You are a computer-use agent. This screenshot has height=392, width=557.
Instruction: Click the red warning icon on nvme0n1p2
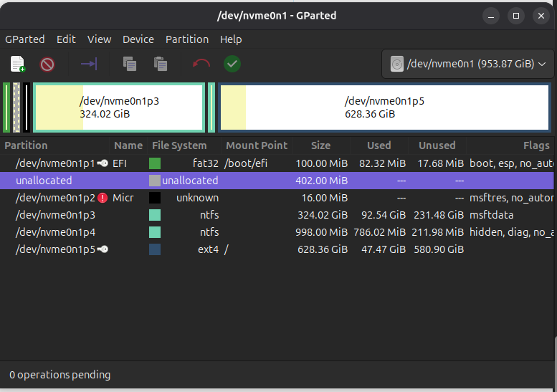pyautogui.click(x=103, y=198)
